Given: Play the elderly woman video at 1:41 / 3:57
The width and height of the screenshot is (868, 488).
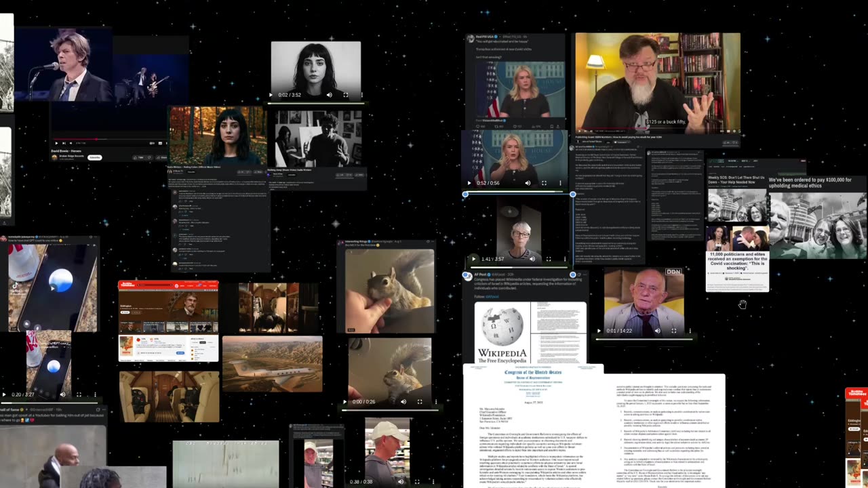Looking at the screenshot, I should pyautogui.click(x=473, y=259).
